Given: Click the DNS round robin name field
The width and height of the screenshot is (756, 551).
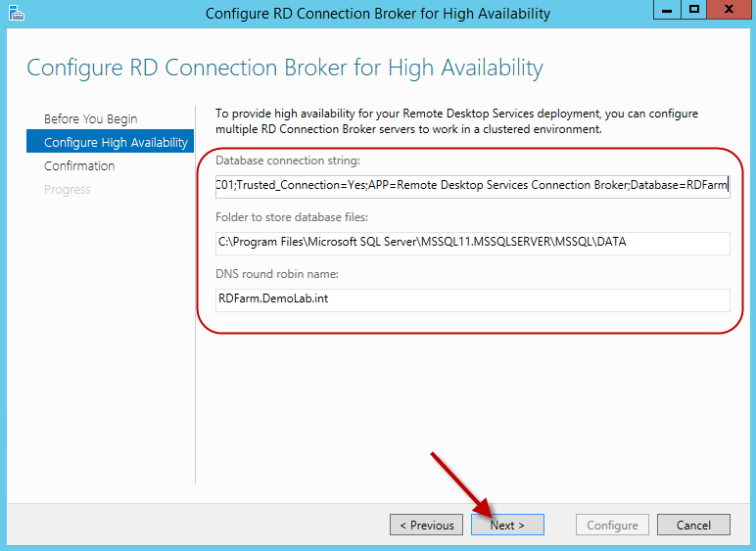Looking at the screenshot, I should tap(473, 298).
